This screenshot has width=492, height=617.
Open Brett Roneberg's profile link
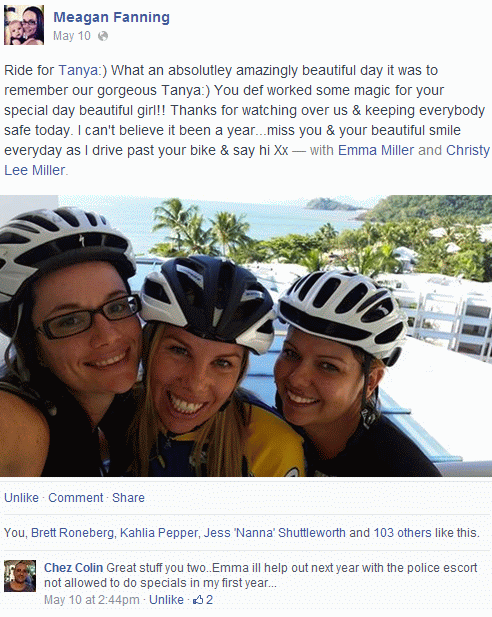tap(72, 533)
